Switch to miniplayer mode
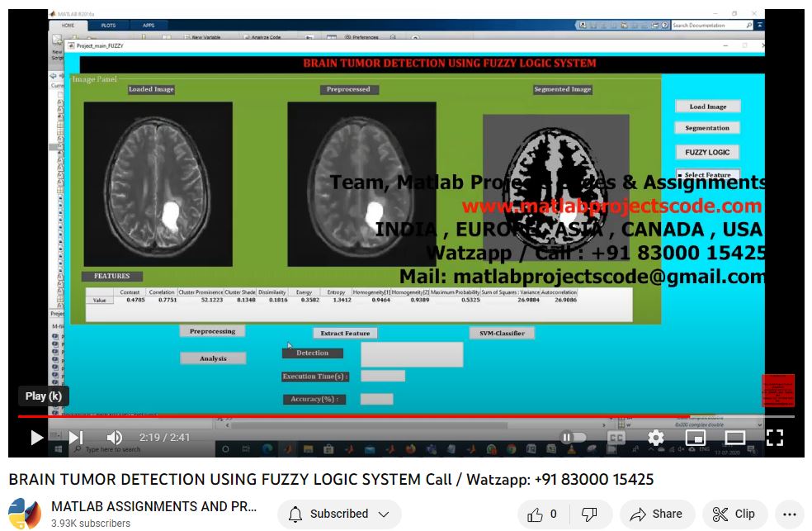 [696, 438]
